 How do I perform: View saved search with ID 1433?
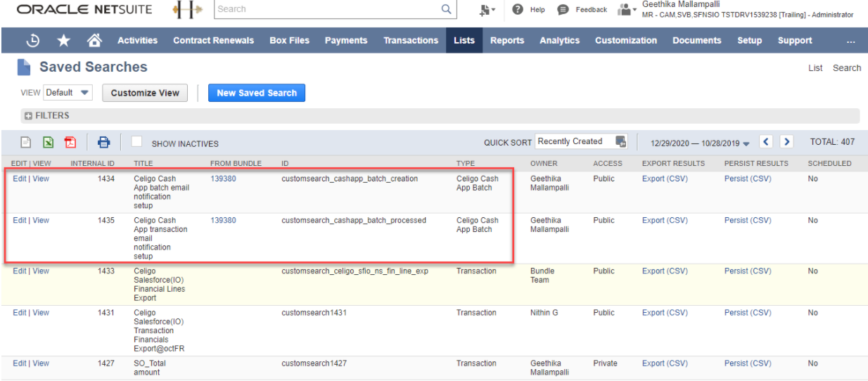41,271
